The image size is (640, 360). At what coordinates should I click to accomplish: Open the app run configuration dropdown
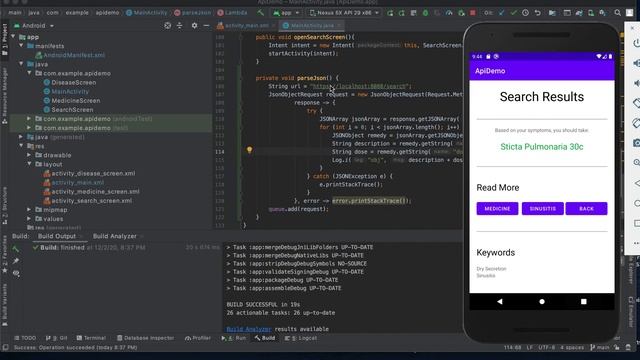point(287,13)
